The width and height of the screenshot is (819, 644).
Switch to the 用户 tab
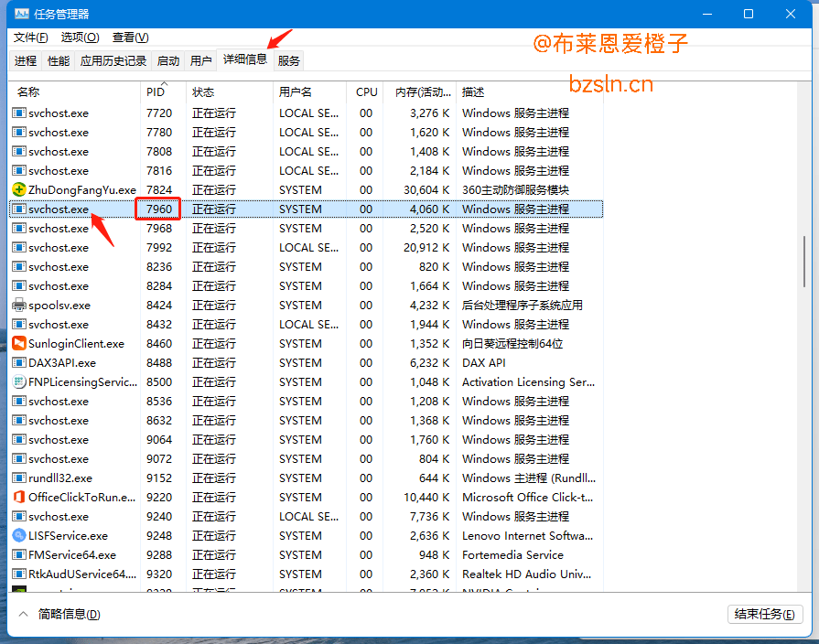pyautogui.click(x=200, y=61)
